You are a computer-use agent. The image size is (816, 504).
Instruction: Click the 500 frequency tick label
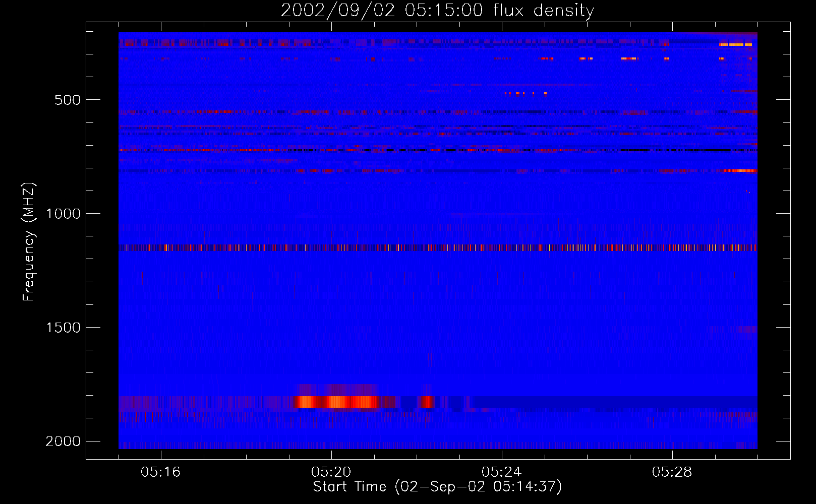[68, 100]
